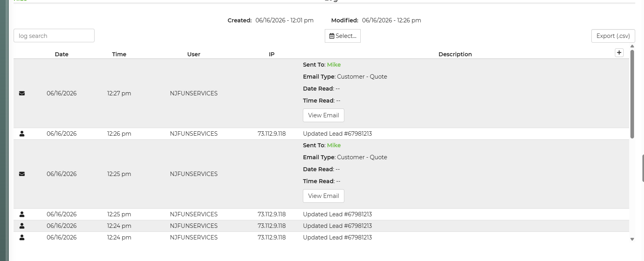Sort by the Time column header
The image size is (644, 261).
[x=119, y=54]
